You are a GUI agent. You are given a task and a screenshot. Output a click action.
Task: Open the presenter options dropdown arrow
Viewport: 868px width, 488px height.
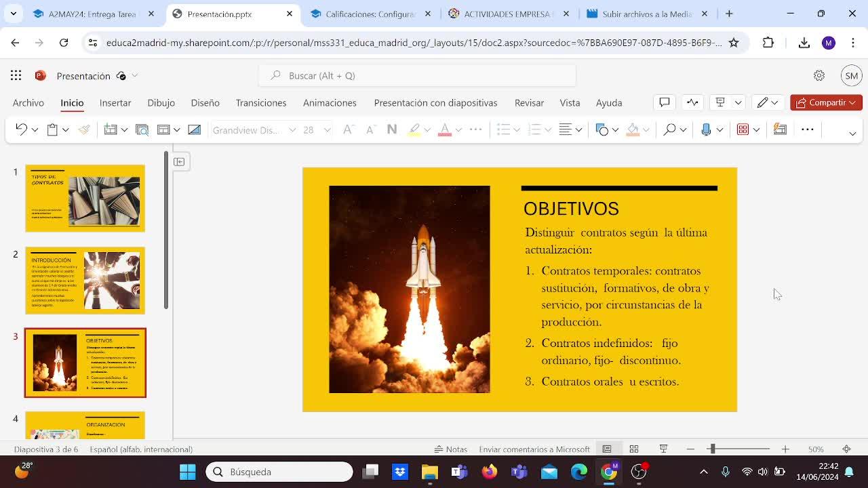pyautogui.click(x=738, y=102)
